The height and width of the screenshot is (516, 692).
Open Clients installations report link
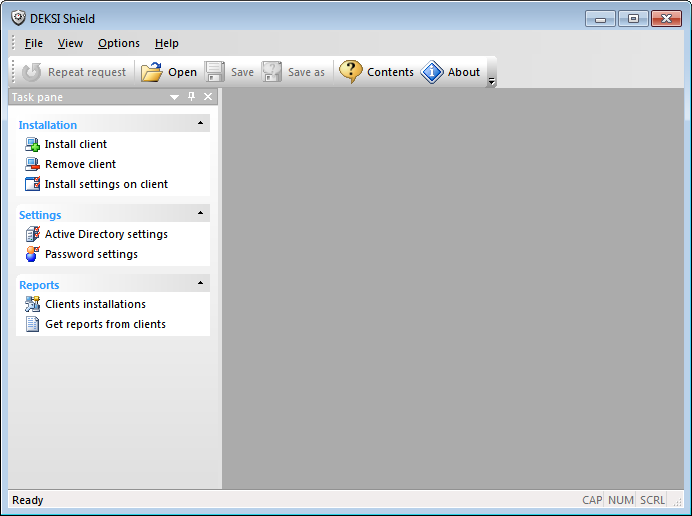(x=95, y=304)
